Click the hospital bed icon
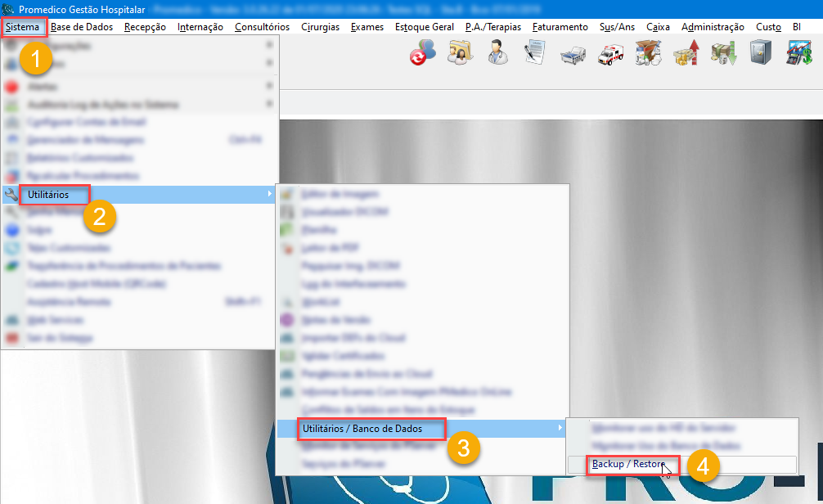The width and height of the screenshot is (823, 504). tap(573, 55)
